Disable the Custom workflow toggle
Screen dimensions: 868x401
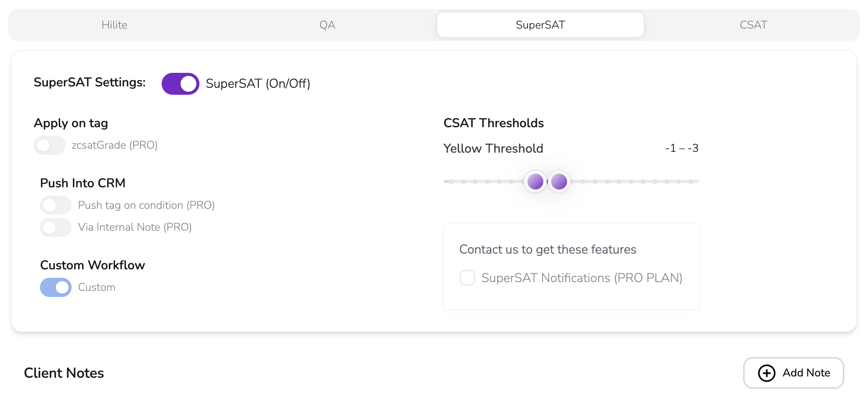tap(56, 287)
